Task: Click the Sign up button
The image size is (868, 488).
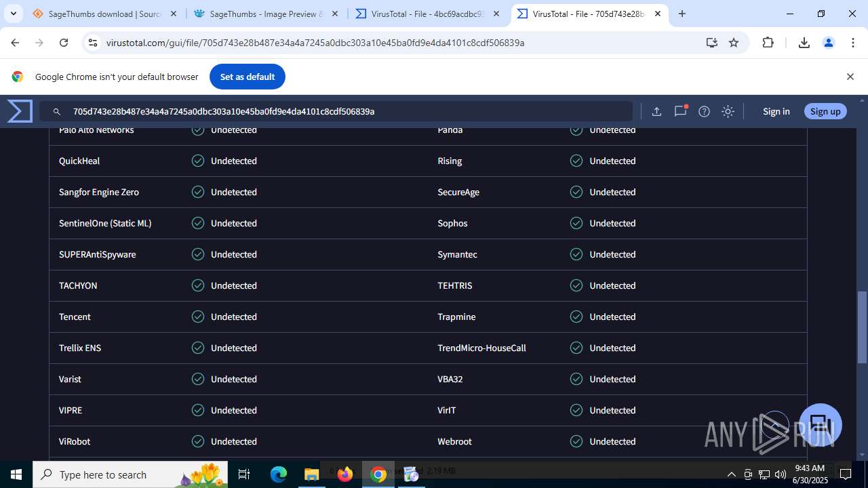Action: pos(825,111)
